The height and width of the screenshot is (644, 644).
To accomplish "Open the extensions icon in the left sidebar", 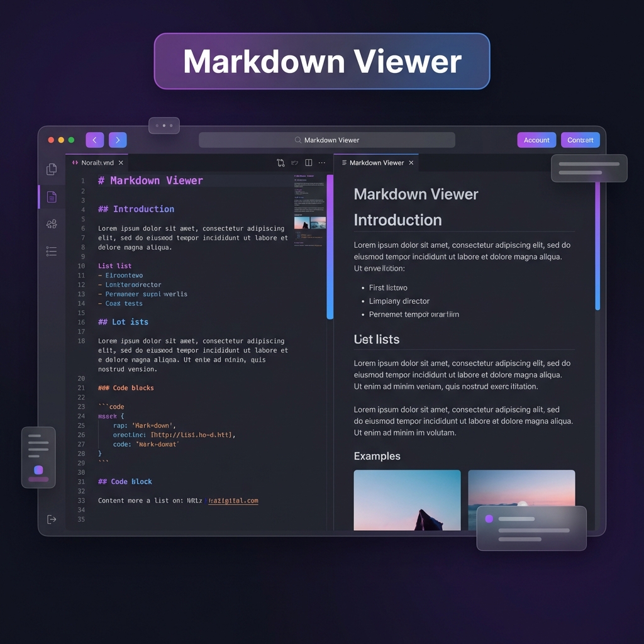I will pos(52,224).
